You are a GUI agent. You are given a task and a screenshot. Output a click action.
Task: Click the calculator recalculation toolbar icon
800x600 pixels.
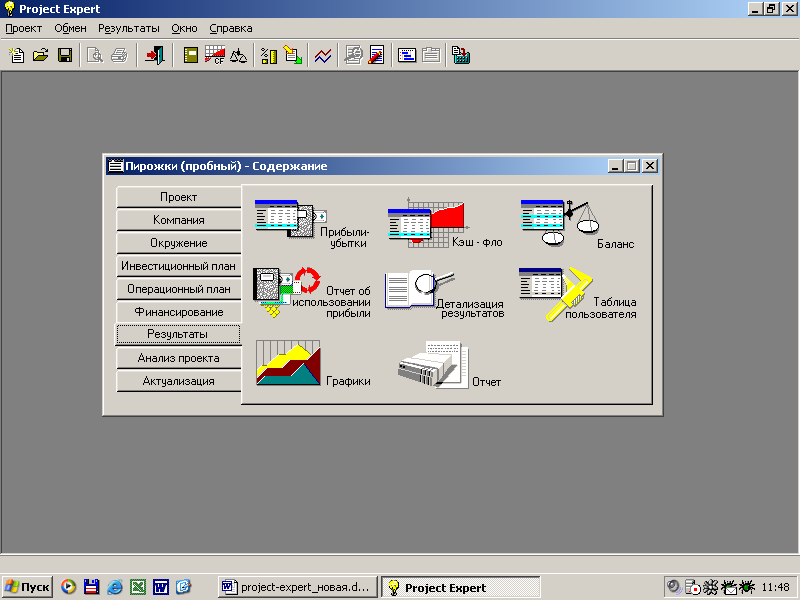click(x=461, y=55)
